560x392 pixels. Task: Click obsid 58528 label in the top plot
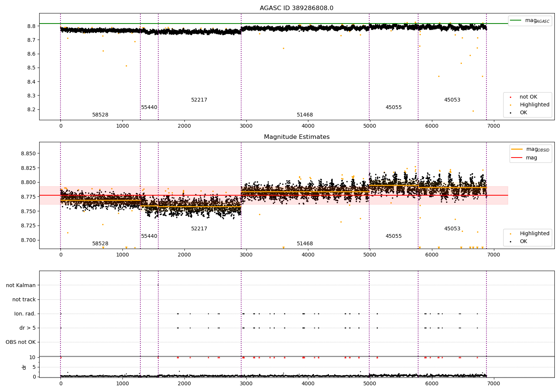(x=100, y=115)
